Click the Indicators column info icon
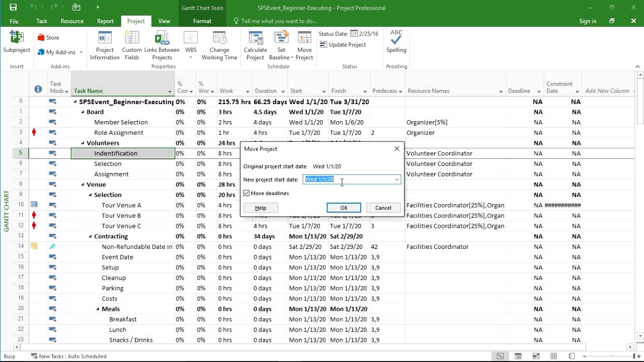Viewport: 644px width, 362px height. 38,89
